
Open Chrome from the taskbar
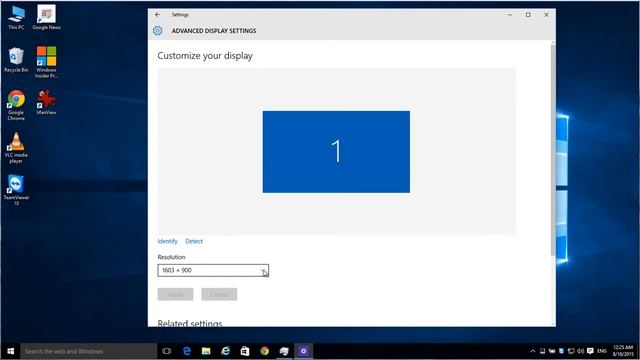point(264,351)
